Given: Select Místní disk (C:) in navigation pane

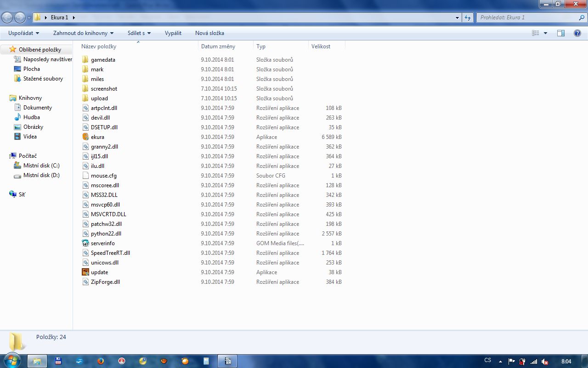Looking at the screenshot, I should (41, 166).
